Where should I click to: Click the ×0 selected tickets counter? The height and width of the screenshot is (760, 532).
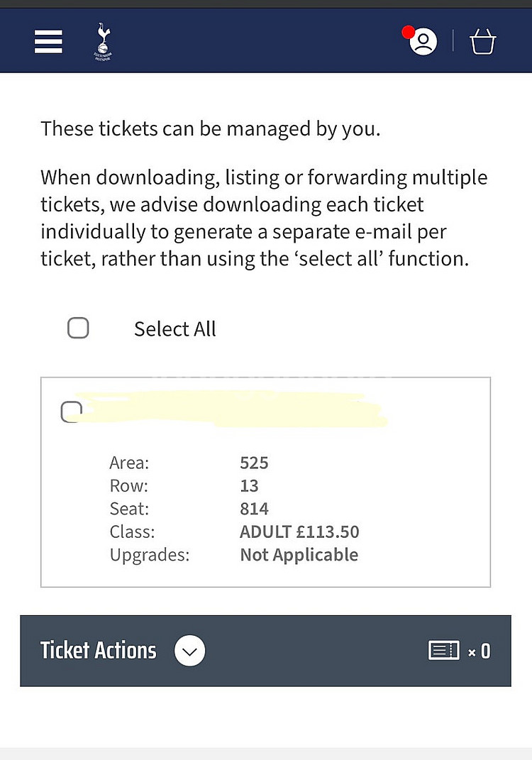(480, 651)
